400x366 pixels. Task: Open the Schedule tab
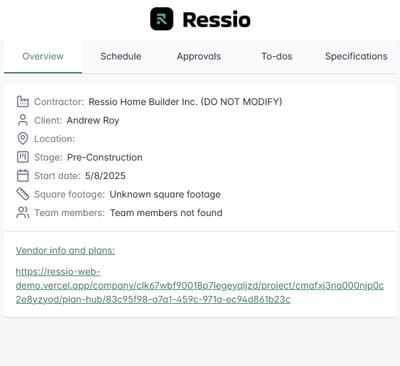121,56
